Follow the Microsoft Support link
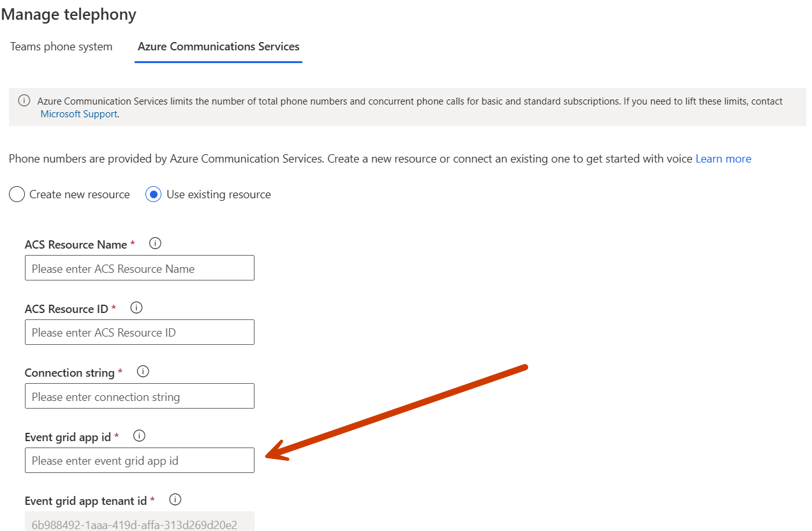812x531 pixels. click(x=79, y=114)
